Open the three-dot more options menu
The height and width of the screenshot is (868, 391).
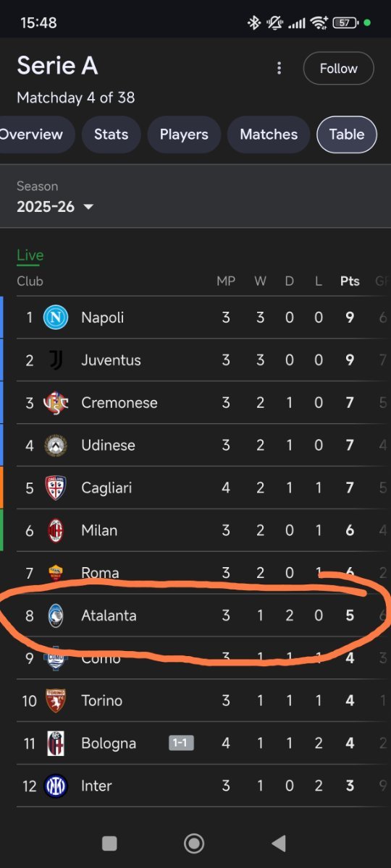[x=279, y=69]
